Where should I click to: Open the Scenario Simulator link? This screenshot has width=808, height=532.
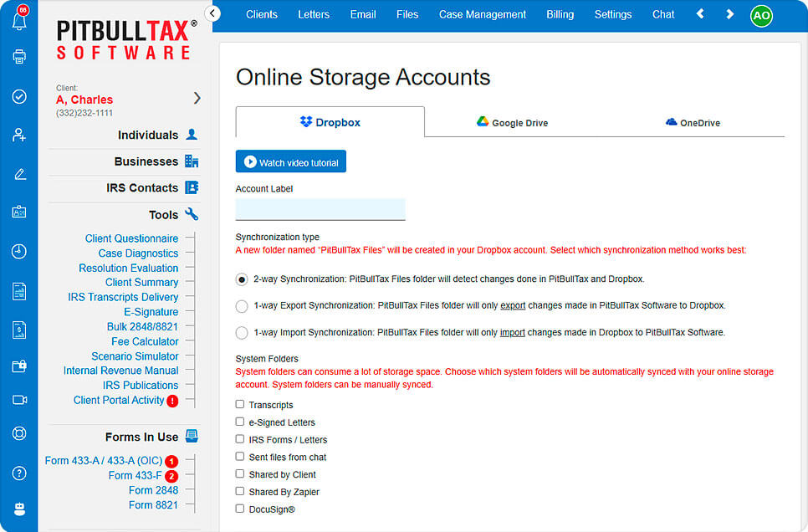pos(135,356)
